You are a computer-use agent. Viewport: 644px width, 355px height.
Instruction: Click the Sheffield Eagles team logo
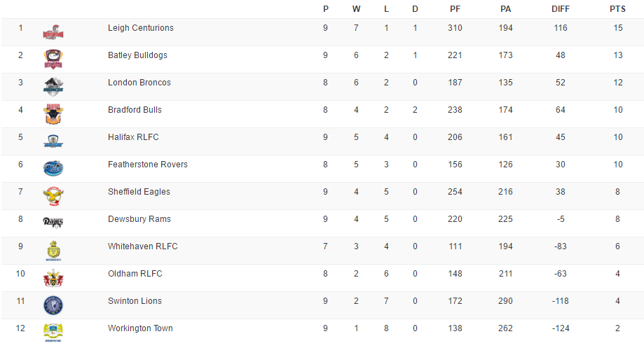53,196
